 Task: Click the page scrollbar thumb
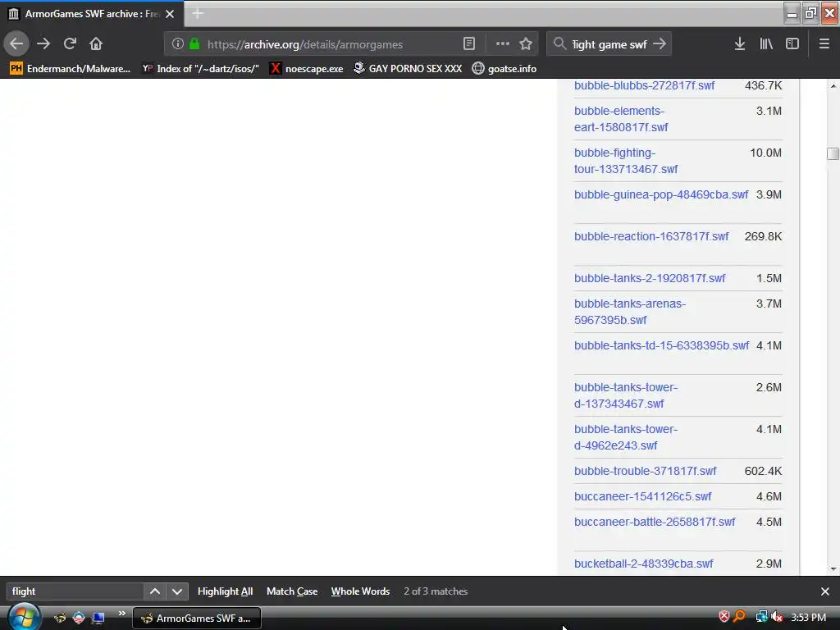tap(833, 153)
